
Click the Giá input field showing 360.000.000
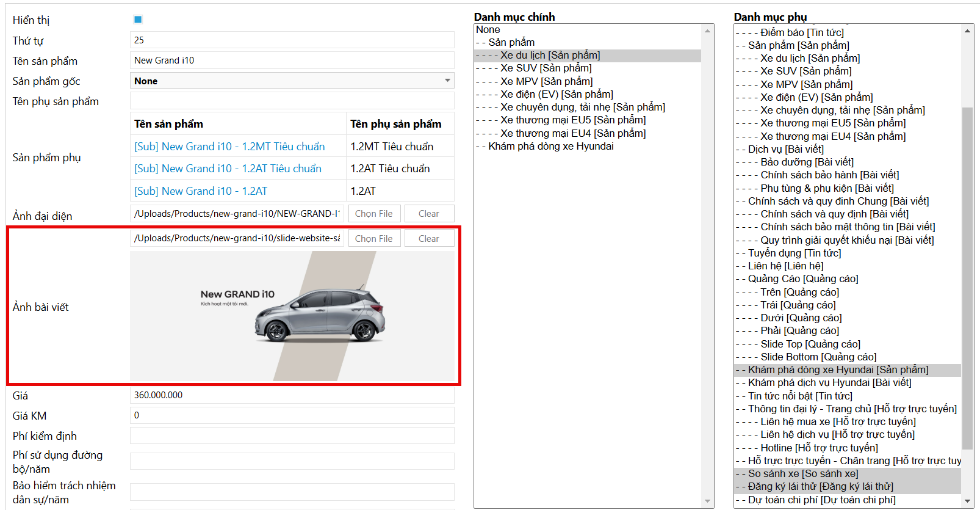coord(292,395)
